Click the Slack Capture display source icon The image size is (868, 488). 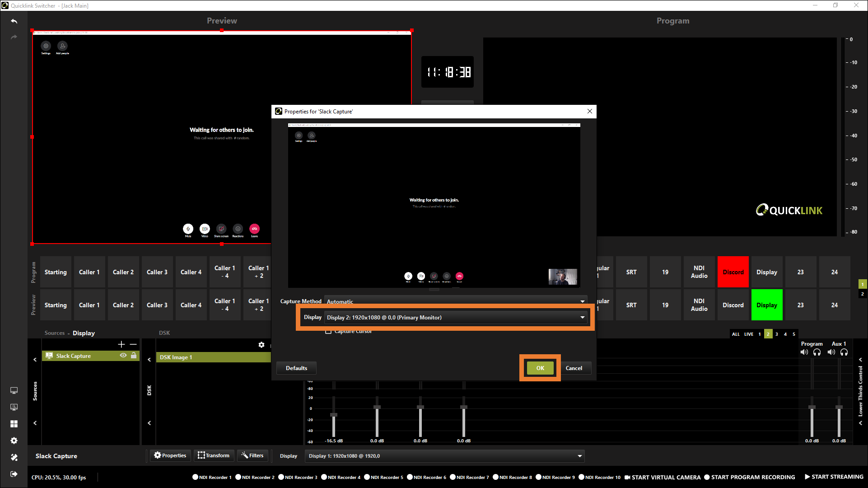pos(49,356)
